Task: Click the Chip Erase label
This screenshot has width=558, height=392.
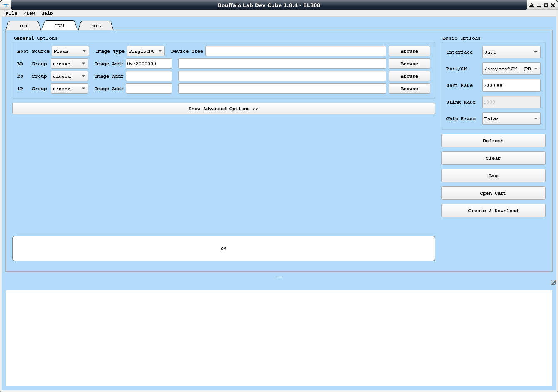Action: [x=461, y=119]
